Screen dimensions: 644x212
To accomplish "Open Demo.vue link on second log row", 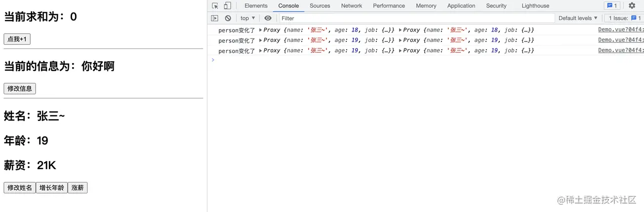I will pos(621,40).
